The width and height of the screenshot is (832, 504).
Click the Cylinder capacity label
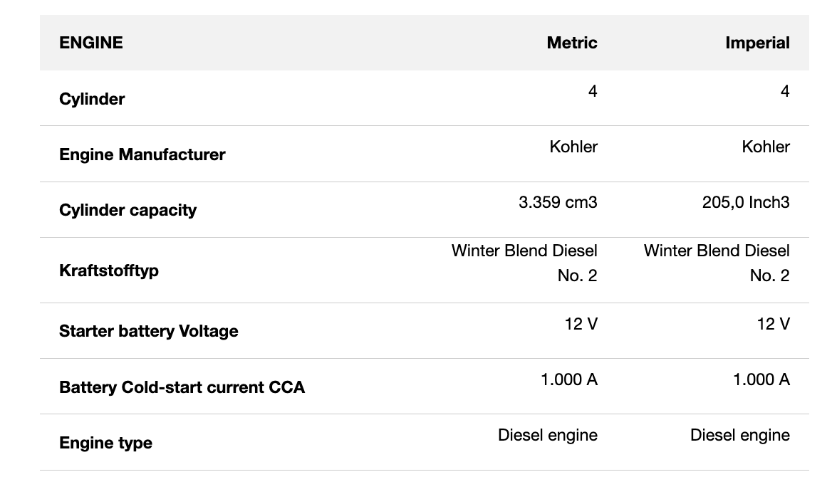point(128,210)
